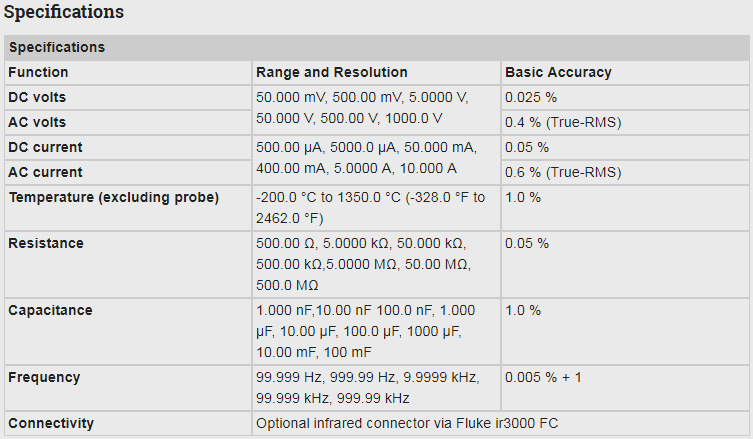This screenshot has height=439, width=753.
Task: Select the Optional infrared connector text
Action: click(405, 423)
